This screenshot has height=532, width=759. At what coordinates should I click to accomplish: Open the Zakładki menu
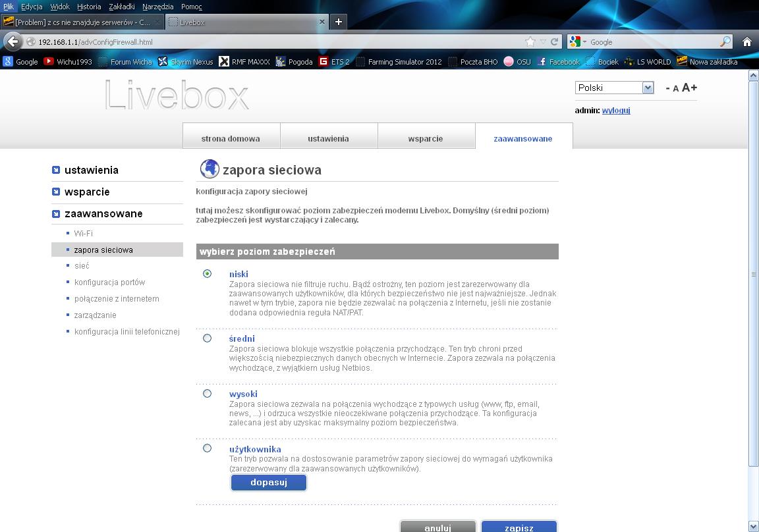122,7
